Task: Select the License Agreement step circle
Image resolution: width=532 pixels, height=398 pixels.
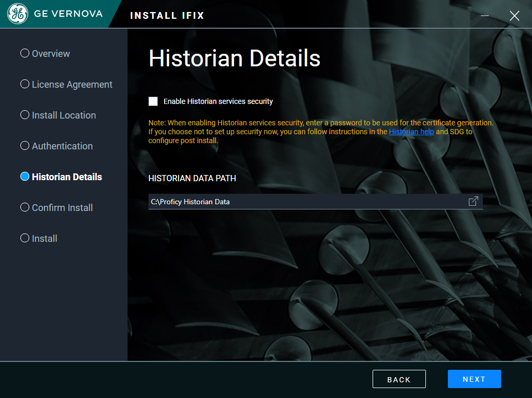Action: 25,84
